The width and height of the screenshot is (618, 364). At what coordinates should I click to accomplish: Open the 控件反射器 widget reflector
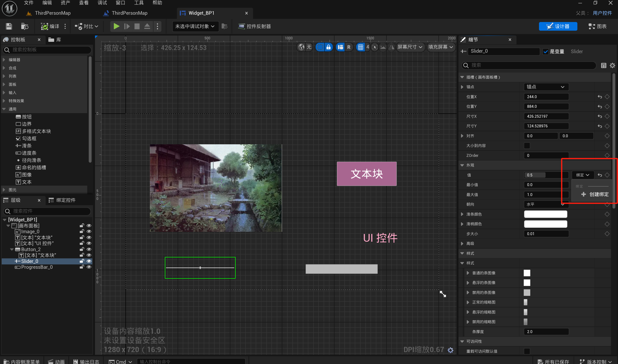coord(254,26)
